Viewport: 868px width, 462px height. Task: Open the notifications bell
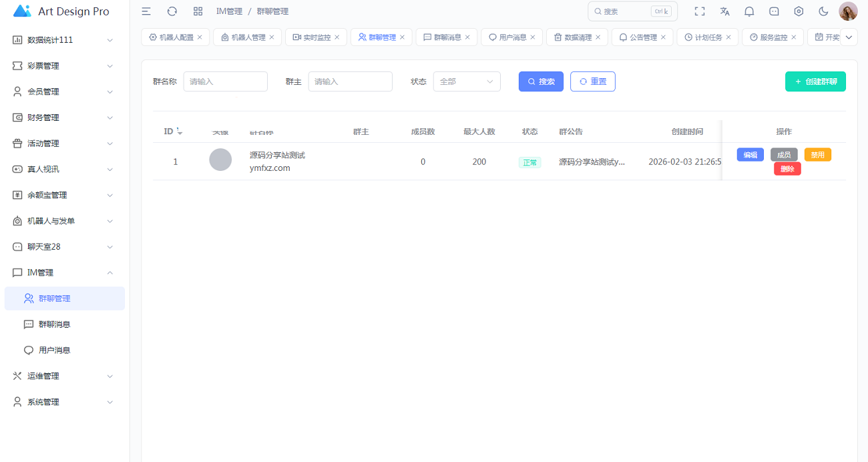pos(749,11)
